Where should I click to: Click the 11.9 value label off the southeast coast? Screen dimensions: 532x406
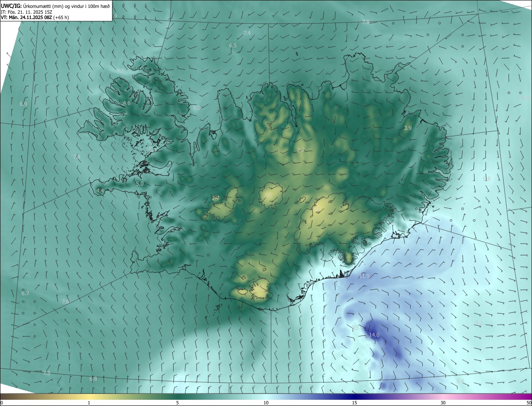click(364, 276)
